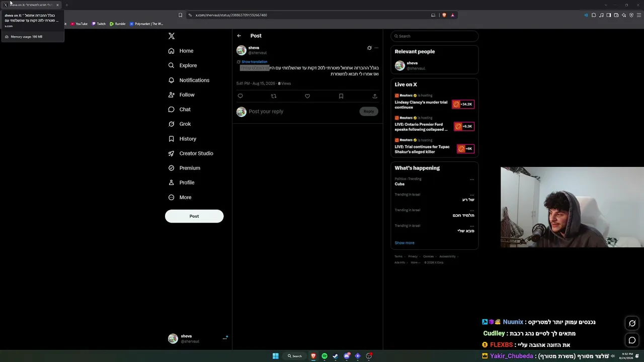Open a new browser tab with plus
The image size is (644, 362).
tap(66, 5)
